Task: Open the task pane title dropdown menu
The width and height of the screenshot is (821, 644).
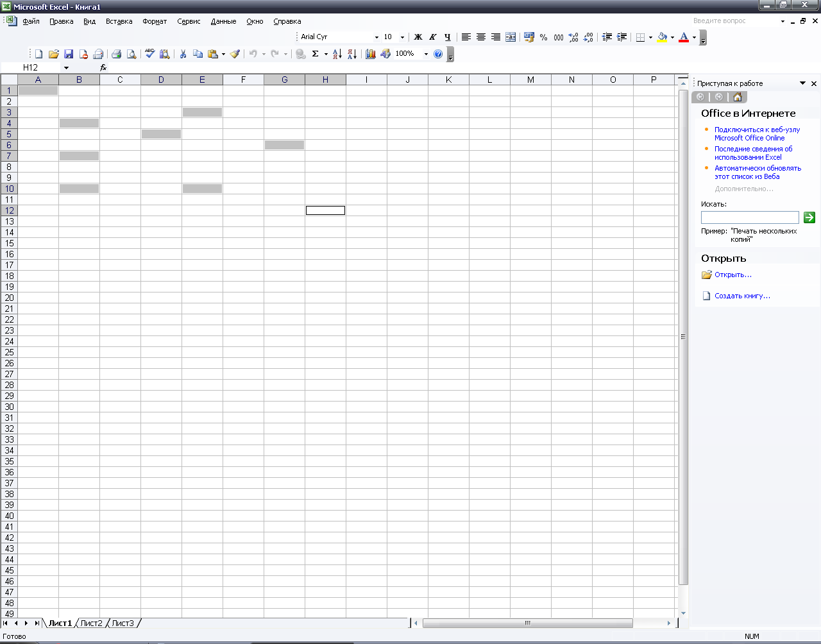Action: pos(802,83)
